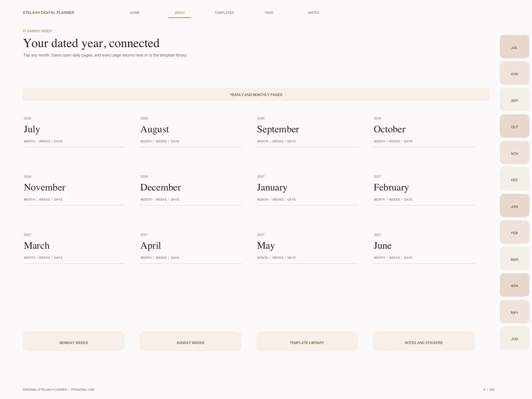Click MONTH under December
The width and height of the screenshot is (532, 399).
pos(146,199)
